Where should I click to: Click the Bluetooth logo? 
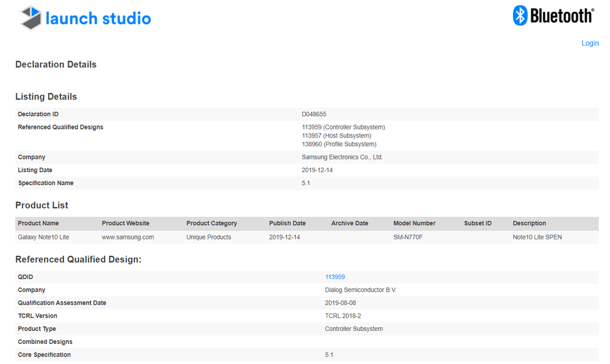554,15
